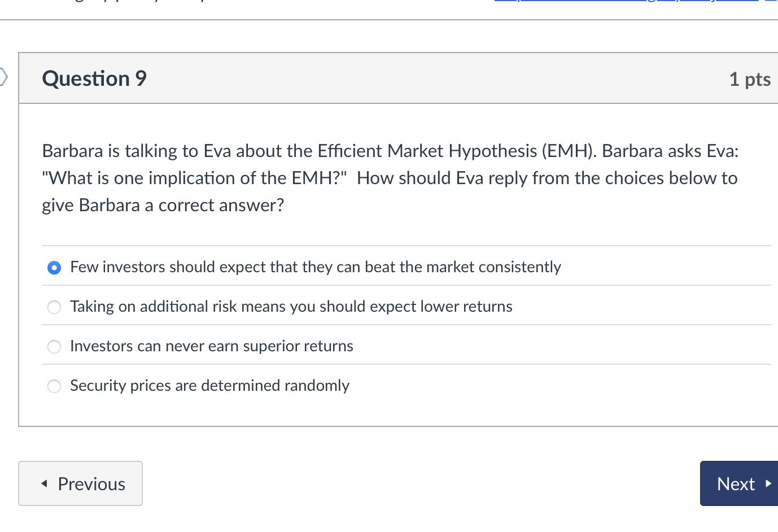Click the answer row 'Investors can never earn superior returns'
This screenshot has height=532, width=778.
pos(211,346)
